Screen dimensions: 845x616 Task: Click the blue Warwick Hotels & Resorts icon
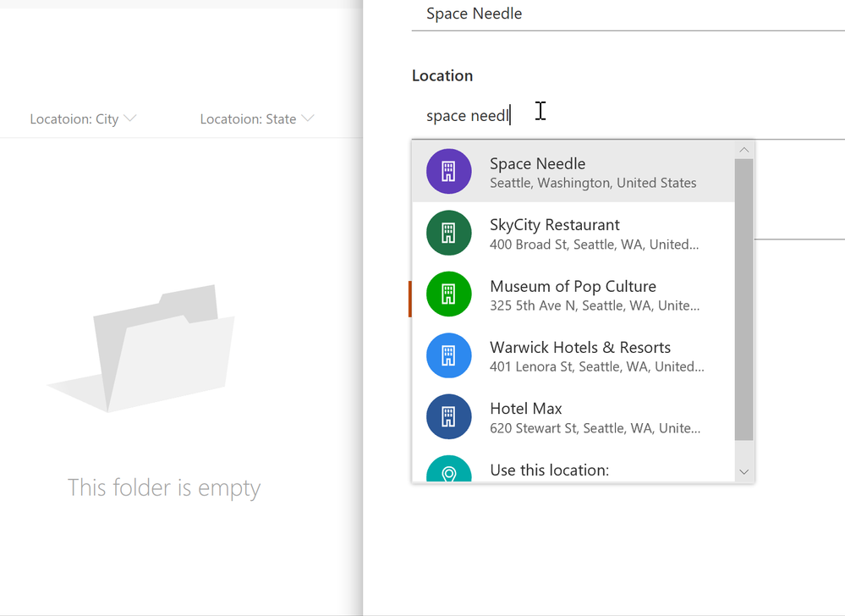tap(448, 355)
